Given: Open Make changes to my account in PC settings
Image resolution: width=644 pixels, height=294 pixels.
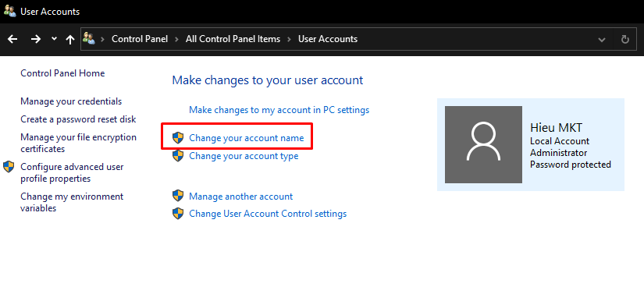Looking at the screenshot, I should (x=279, y=110).
